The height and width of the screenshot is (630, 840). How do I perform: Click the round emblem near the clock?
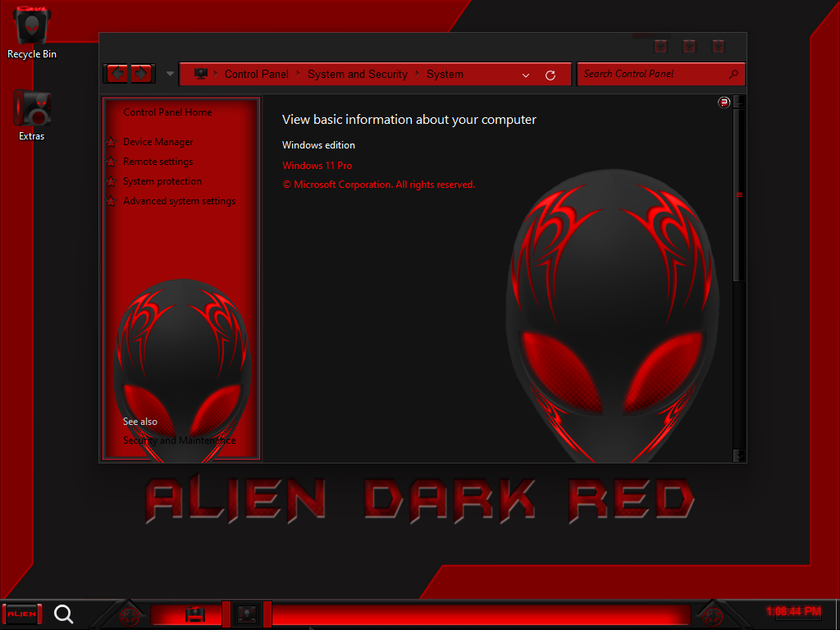pos(712,616)
